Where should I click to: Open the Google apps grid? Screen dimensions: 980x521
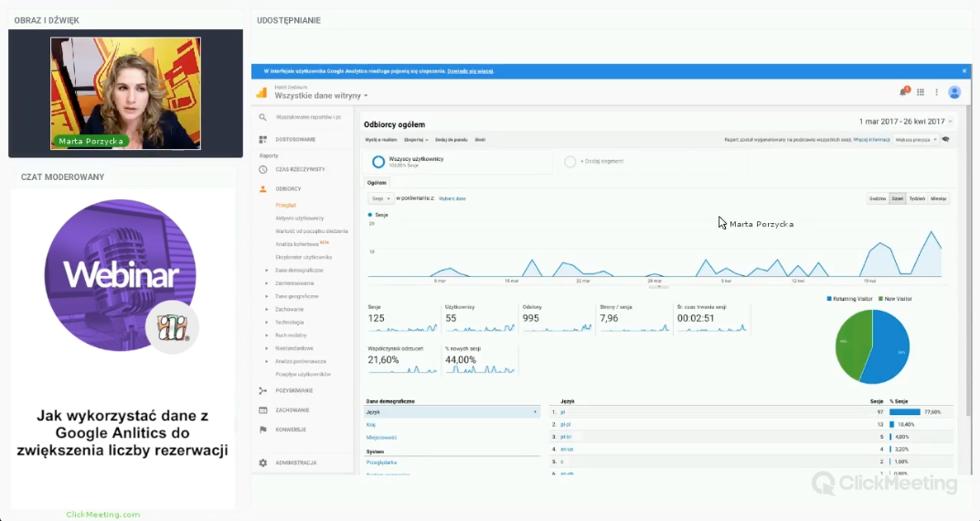[x=921, y=91]
